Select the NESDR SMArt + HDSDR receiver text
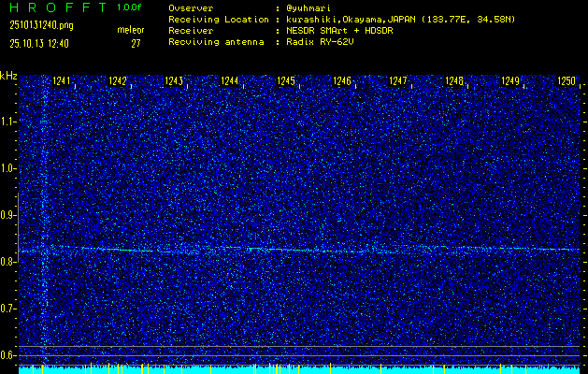 tap(341, 30)
